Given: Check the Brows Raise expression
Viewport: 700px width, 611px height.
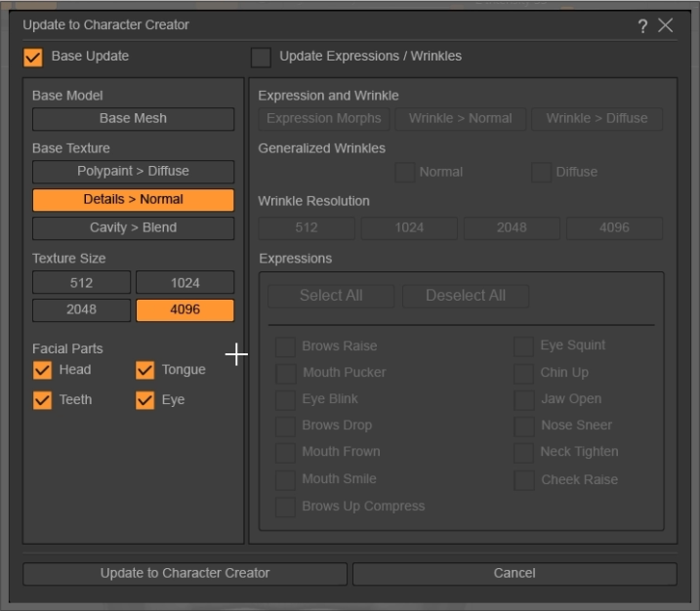Looking at the screenshot, I should (285, 346).
